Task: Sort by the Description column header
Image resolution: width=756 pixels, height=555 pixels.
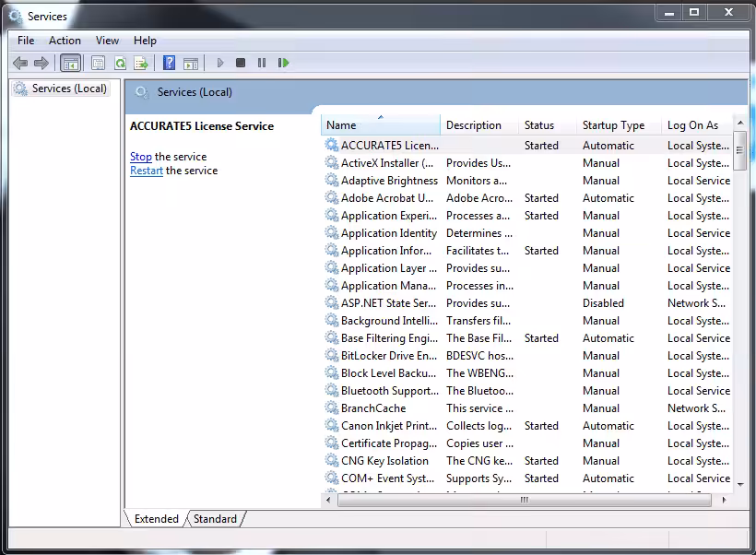Action: pyautogui.click(x=479, y=125)
